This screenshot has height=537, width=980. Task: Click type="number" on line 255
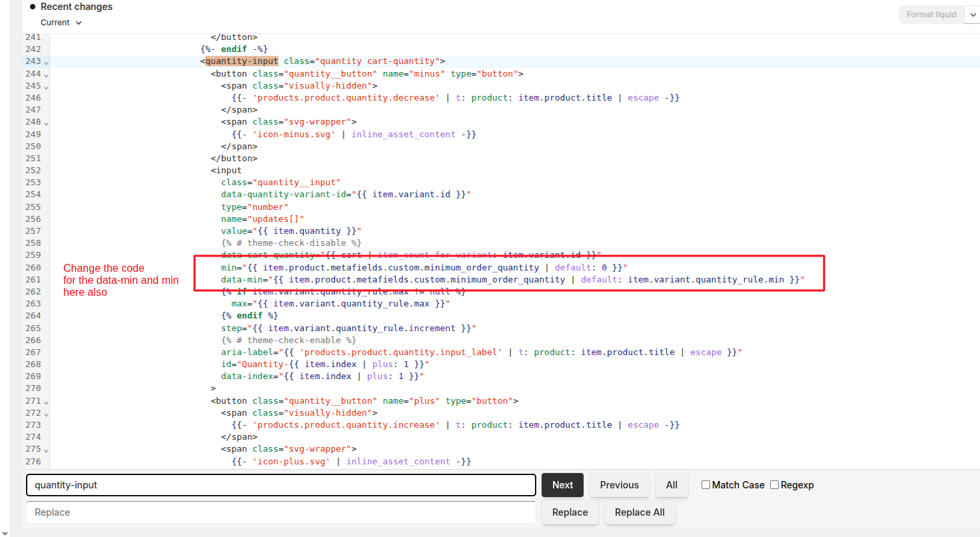255,207
